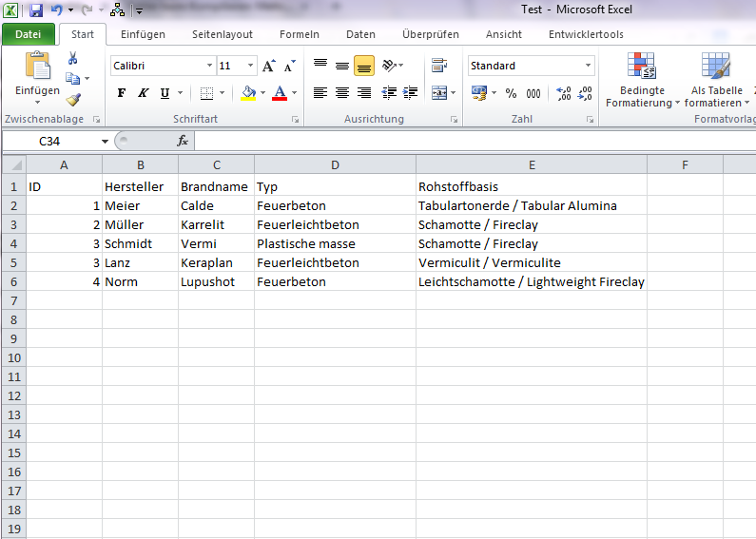Align cell text right
Viewport: 756px width, 539px height.
pos(364,92)
